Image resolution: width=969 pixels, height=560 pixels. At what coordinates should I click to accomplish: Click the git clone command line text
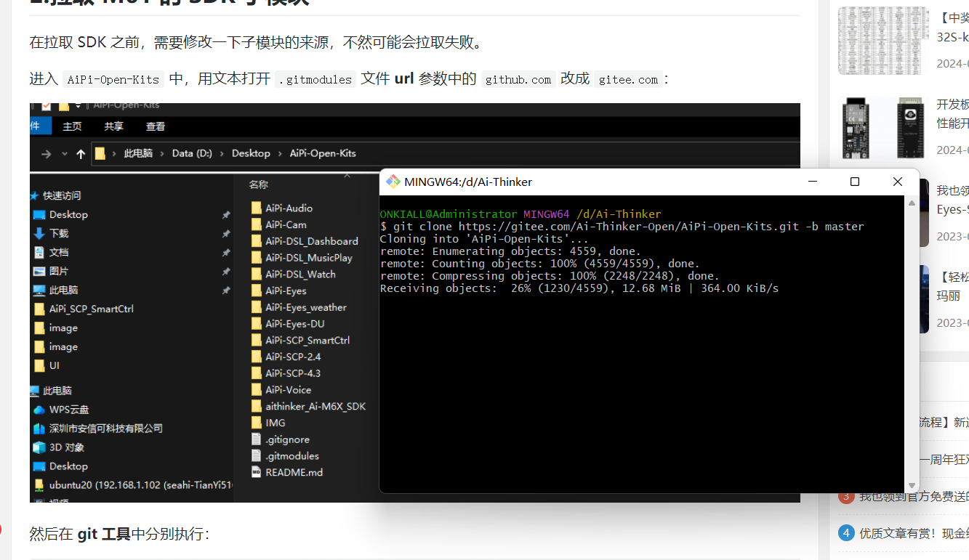622,227
